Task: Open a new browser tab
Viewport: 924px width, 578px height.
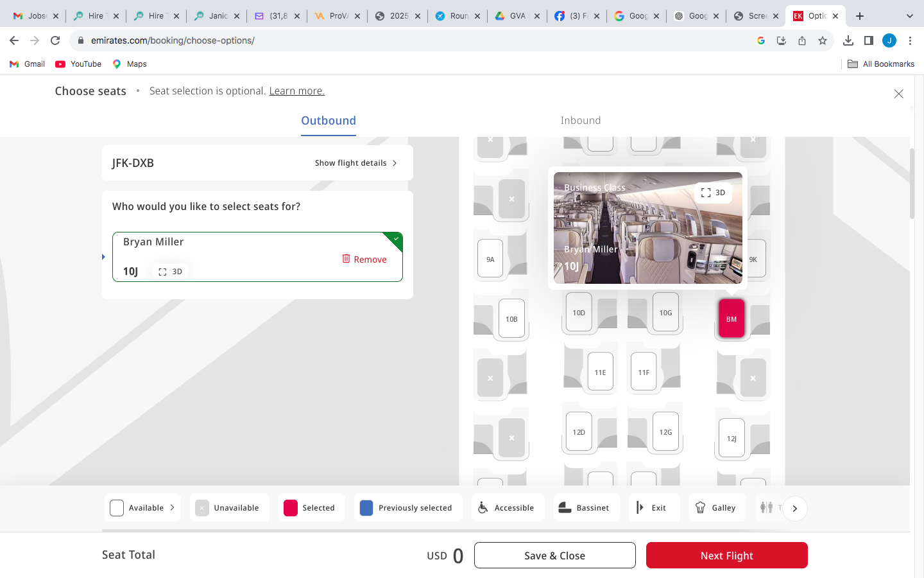Action: 860,16
